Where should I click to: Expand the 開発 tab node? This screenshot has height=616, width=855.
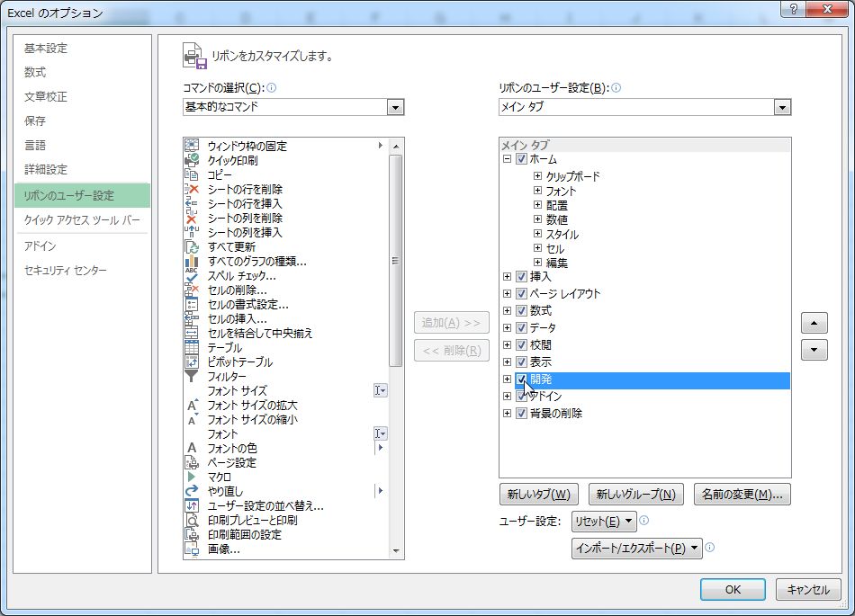507,379
